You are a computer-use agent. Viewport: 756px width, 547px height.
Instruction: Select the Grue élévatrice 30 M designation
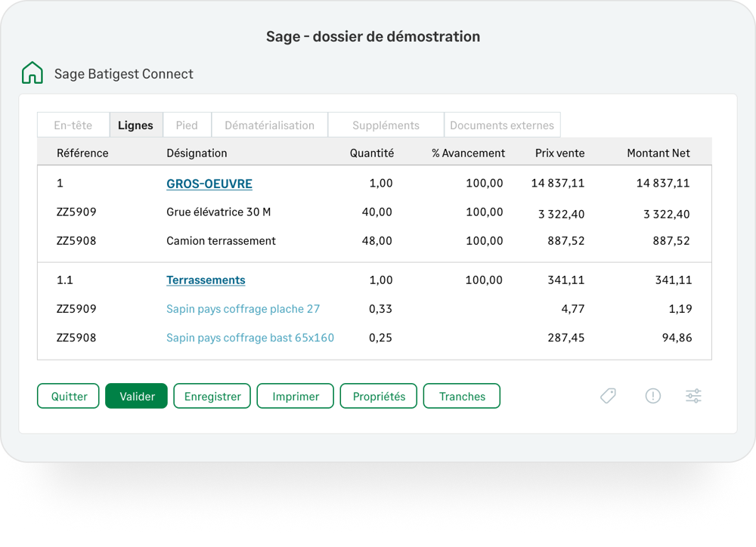tap(218, 212)
